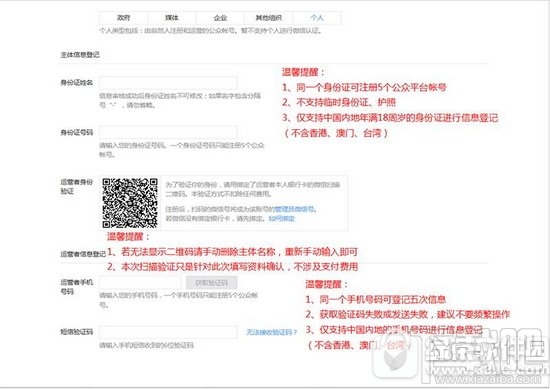Click the 主体信息登记 section heading

click(80, 55)
